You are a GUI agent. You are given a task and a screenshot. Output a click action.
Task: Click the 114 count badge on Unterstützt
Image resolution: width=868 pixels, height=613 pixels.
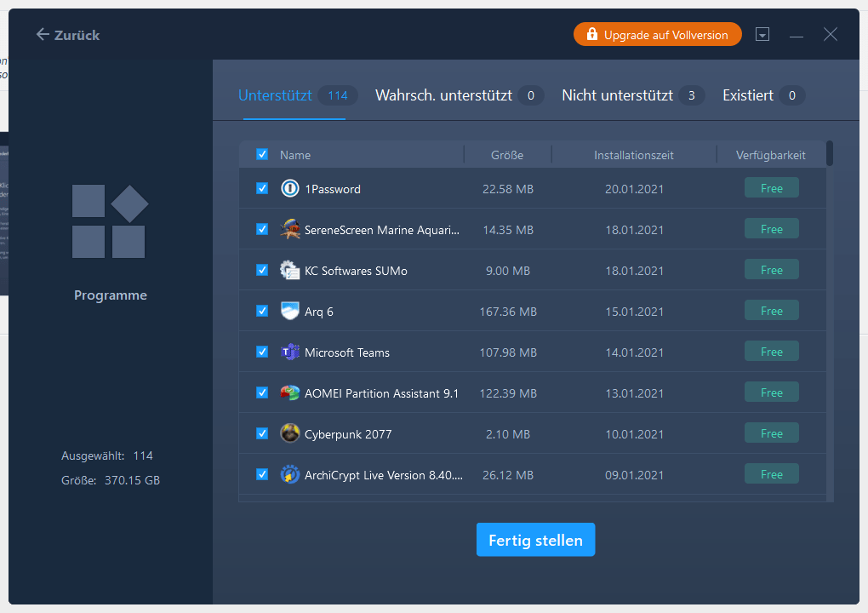(x=338, y=96)
